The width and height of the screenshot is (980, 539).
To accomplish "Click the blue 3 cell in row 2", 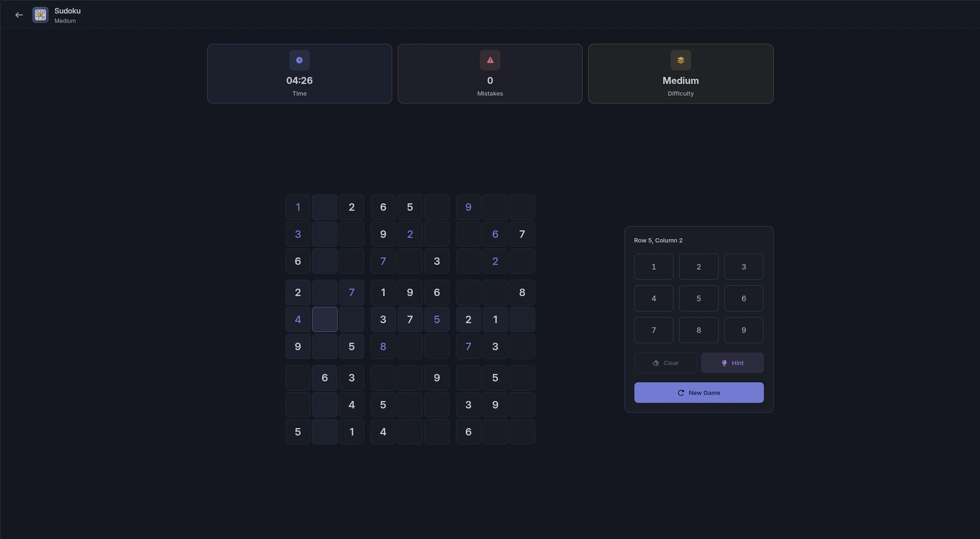I will [x=298, y=234].
